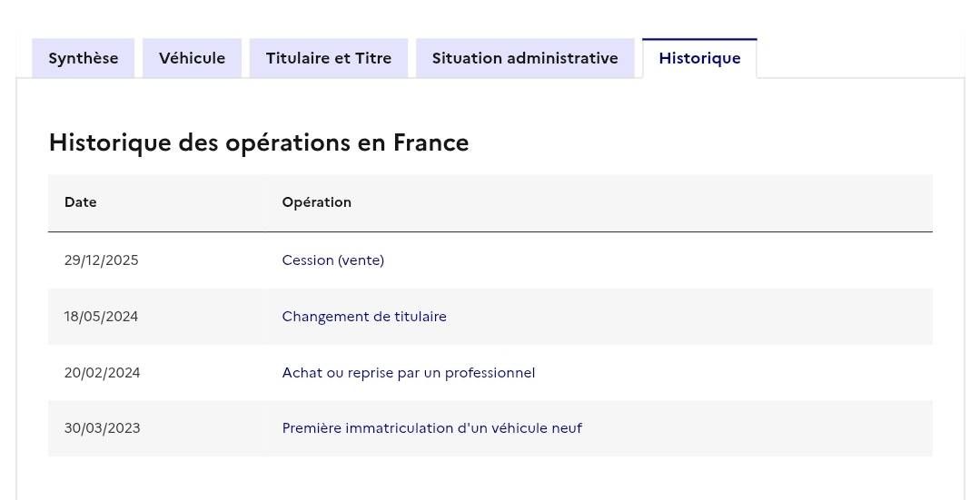Click the word professionnel in the third row
Viewport: 980px width, 500px height.
tap(490, 373)
